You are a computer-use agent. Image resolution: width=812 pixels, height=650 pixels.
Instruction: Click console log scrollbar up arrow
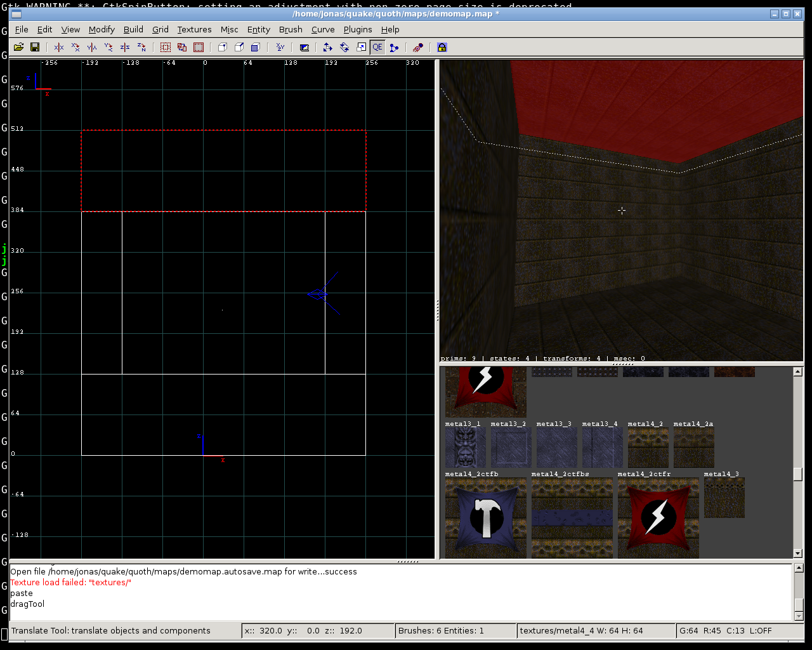pyautogui.click(x=799, y=568)
